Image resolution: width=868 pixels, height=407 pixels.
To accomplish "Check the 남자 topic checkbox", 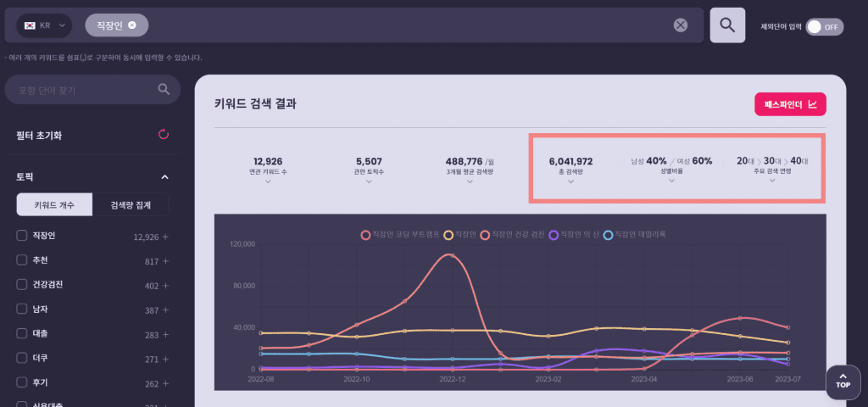I will (x=21, y=309).
